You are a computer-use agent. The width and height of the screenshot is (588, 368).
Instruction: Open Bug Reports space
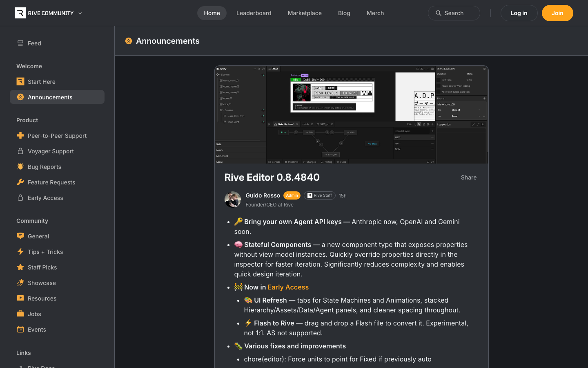[x=57, y=166]
